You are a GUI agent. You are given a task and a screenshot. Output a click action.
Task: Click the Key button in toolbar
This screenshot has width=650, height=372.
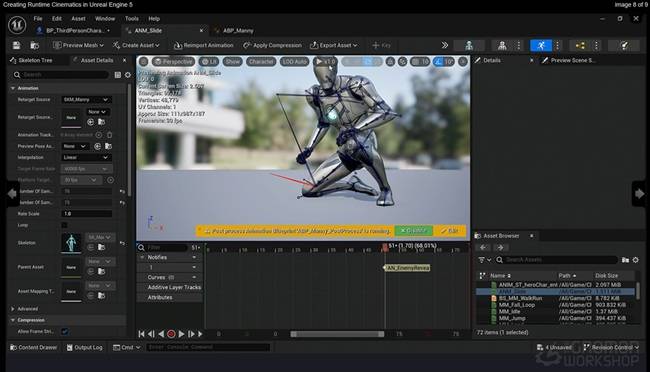point(381,45)
